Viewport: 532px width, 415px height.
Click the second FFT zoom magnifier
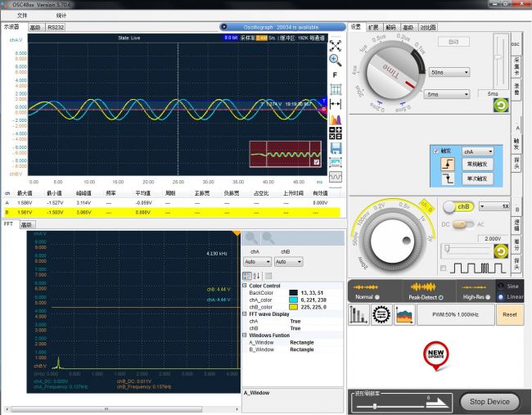(x=268, y=238)
